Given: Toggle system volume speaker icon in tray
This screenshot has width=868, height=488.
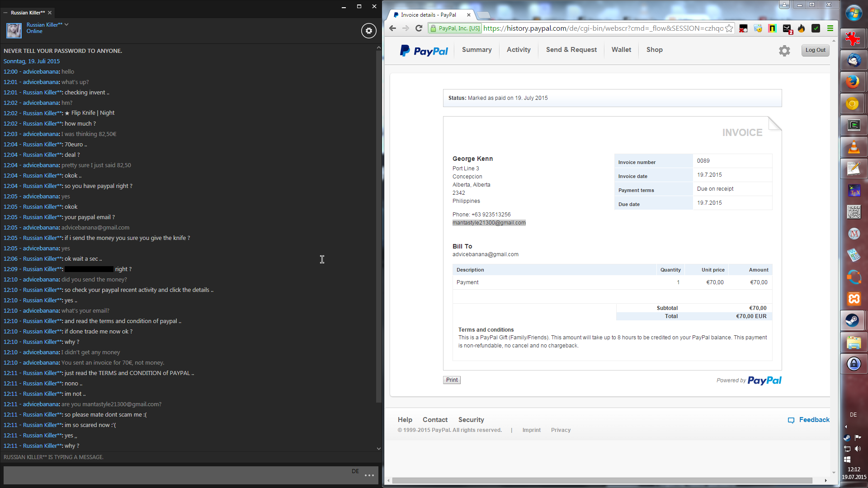Looking at the screenshot, I should pyautogui.click(x=858, y=449).
